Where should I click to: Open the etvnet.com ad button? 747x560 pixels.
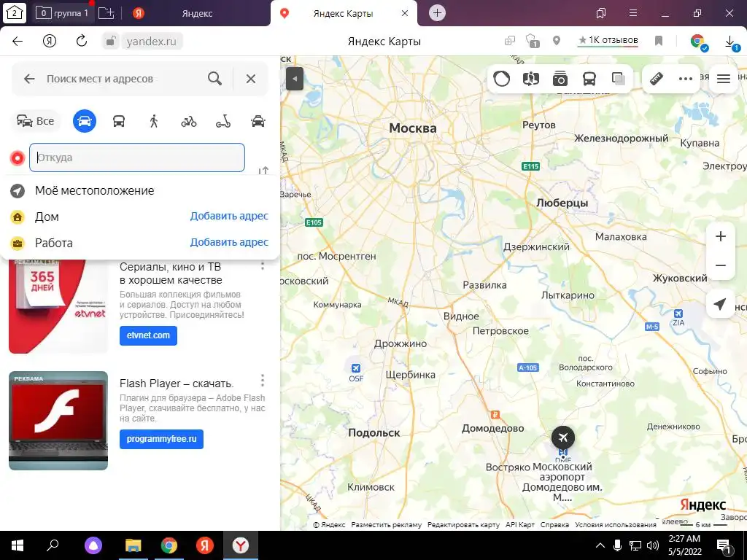(148, 335)
